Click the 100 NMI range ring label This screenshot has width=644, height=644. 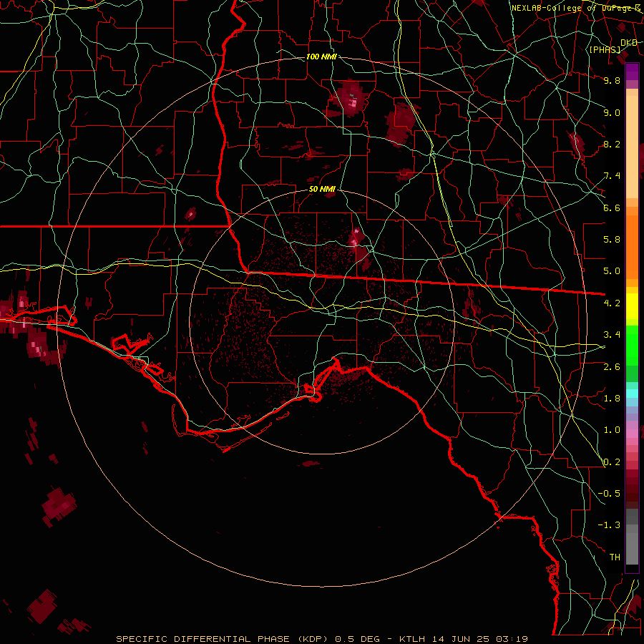tap(321, 57)
